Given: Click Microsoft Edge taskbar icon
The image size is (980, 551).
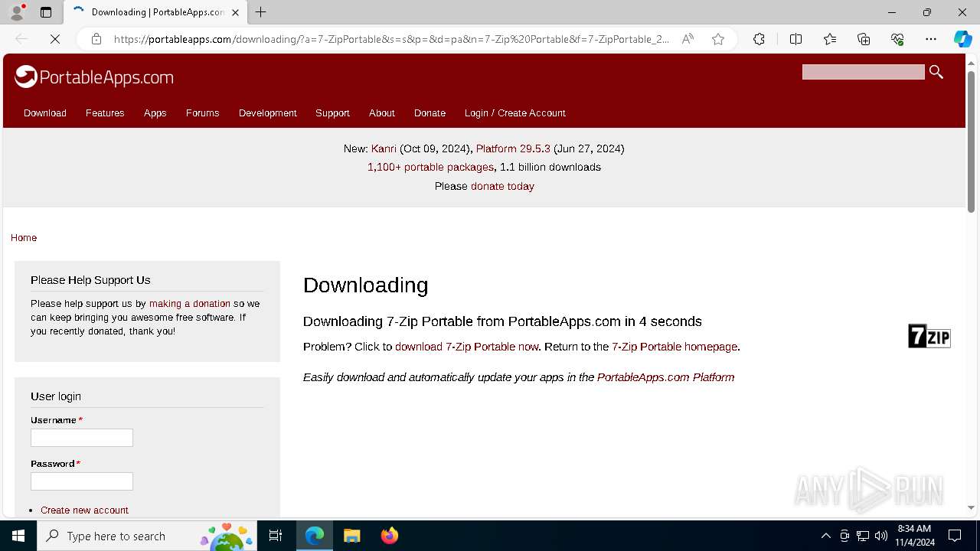Looking at the screenshot, I should (315, 536).
